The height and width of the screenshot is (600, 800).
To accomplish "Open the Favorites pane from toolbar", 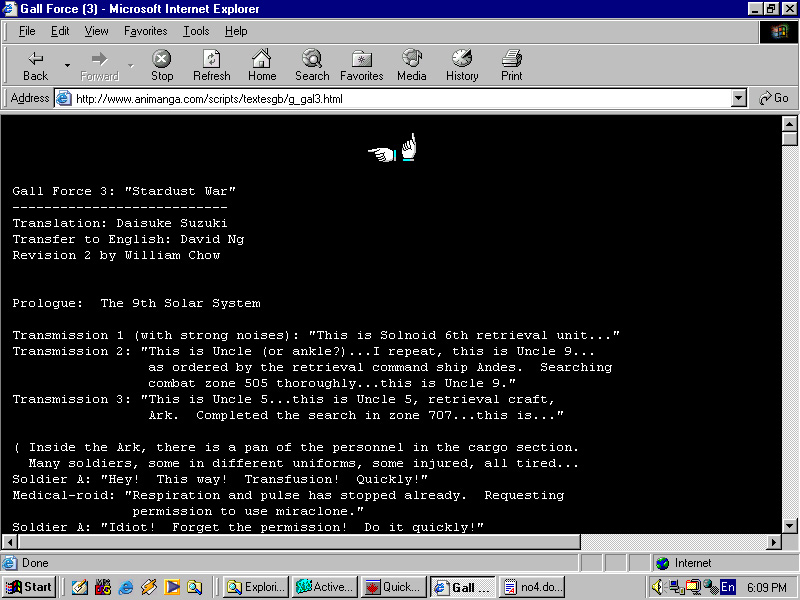I will click(x=361, y=65).
